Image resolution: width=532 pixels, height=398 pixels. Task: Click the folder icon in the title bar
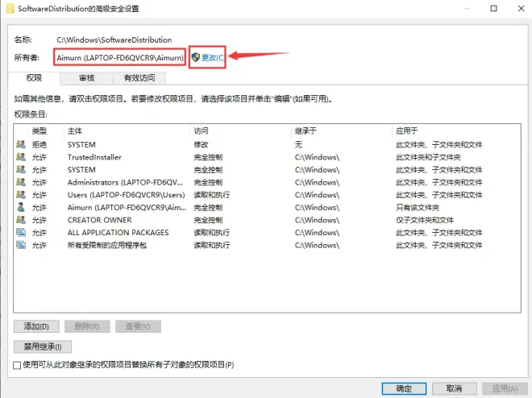[x=10, y=9]
